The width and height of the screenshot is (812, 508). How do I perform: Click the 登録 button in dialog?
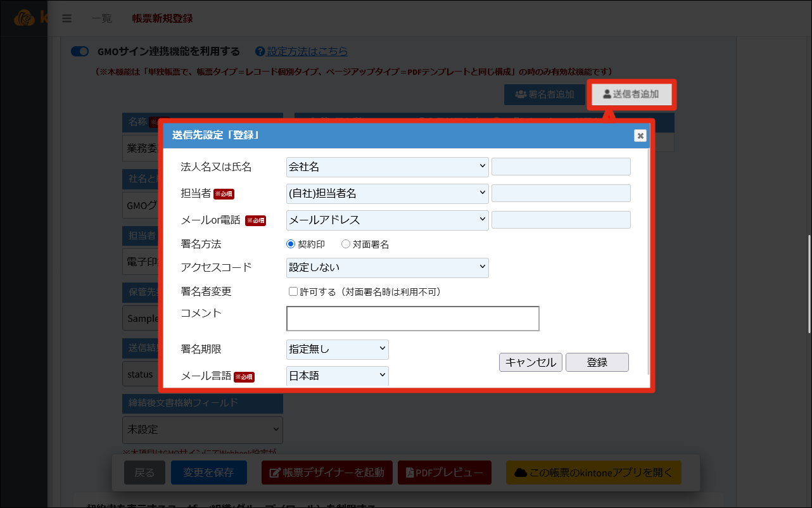pyautogui.click(x=597, y=362)
